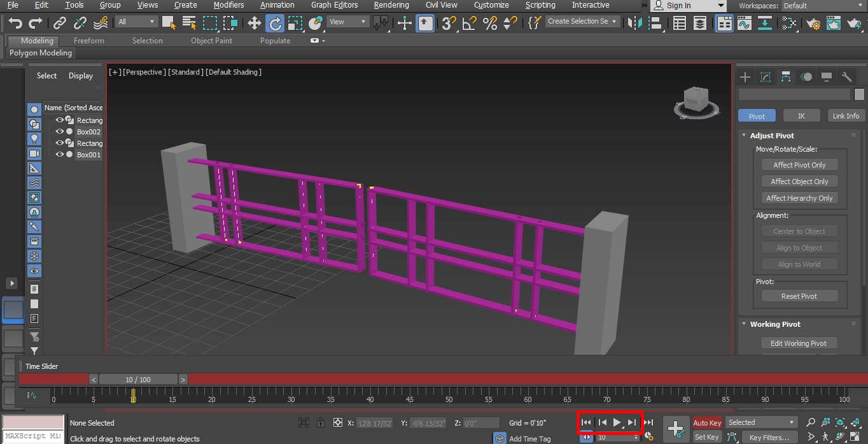Hide Box002 using its eye icon
The image size is (868, 444).
pos(59,132)
